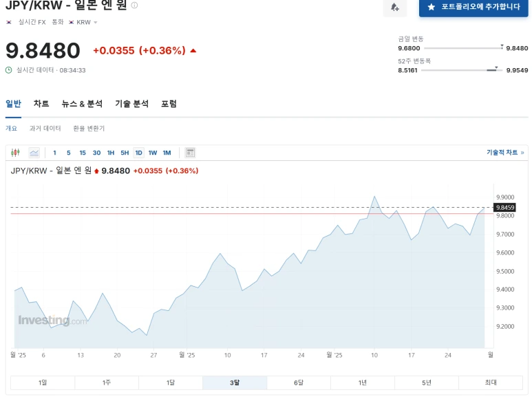The image size is (532, 399).
Task: Click the 52주 변동폭 range slider
Action: [x=462, y=70]
